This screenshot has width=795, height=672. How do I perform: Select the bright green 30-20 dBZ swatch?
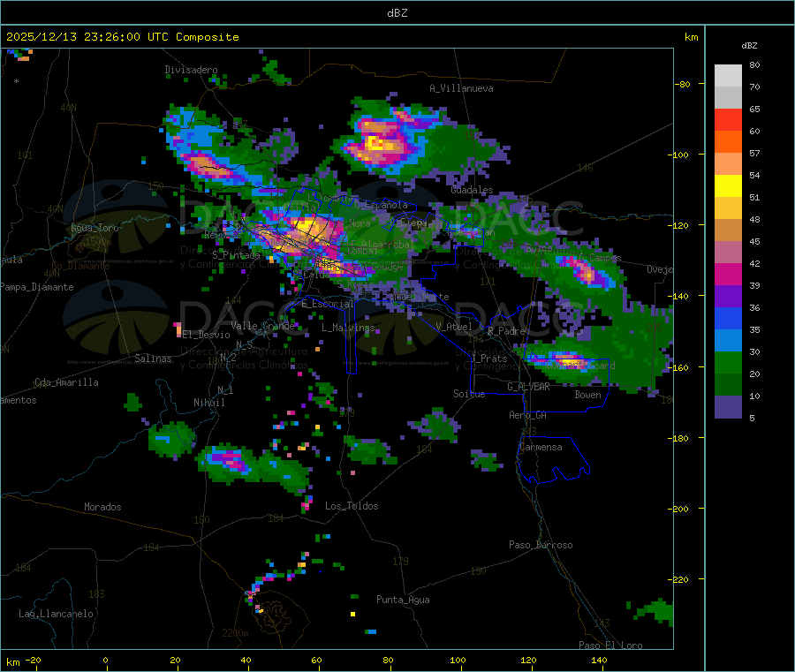click(728, 362)
